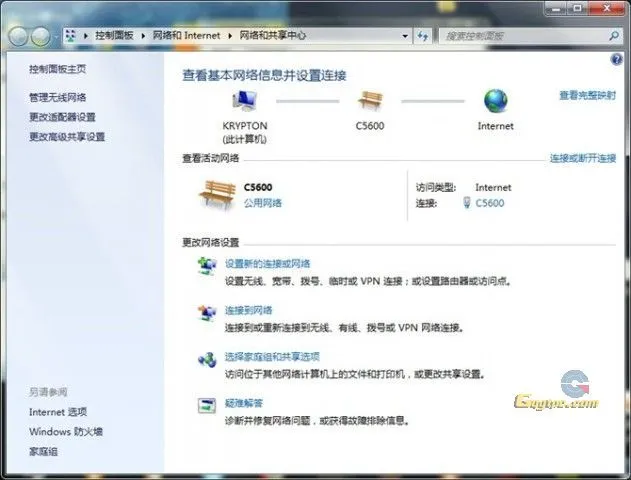Click the refresh button next to address bar
This screenshot has height=480, width=631.
coord(422,36)
